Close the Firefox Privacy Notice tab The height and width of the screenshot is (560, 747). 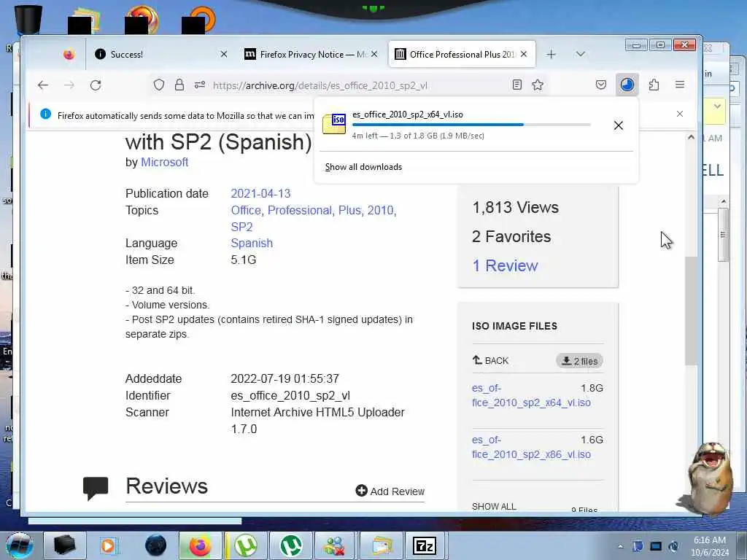pyautogui.click(x=374, y=54)
